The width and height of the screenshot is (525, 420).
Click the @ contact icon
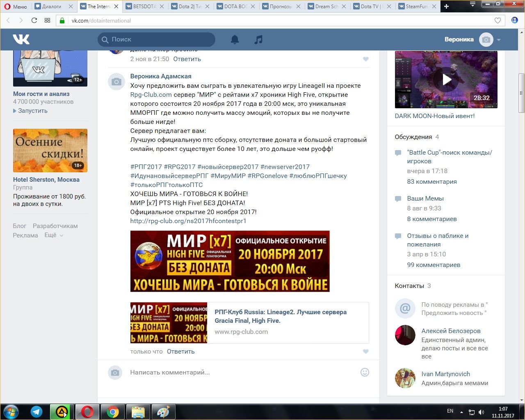coord(405,308)
